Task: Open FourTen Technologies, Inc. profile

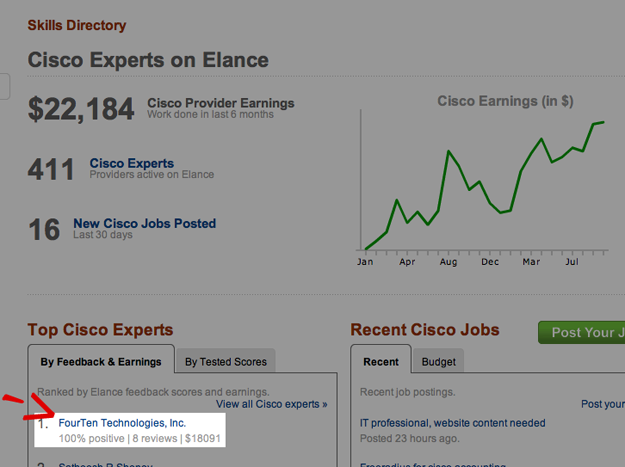Action: (122, 423)
